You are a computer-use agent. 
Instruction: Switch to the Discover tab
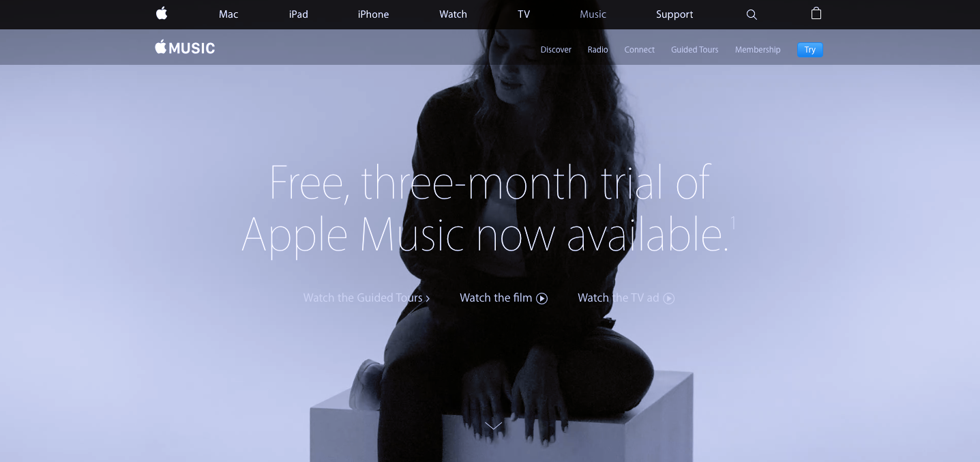tap(556, 50)
